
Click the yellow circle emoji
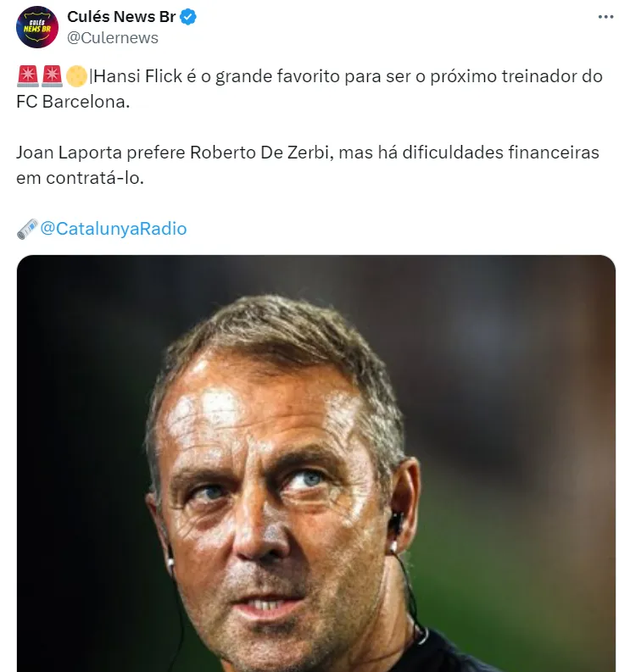pyautogui.click(x=76, y=76)
